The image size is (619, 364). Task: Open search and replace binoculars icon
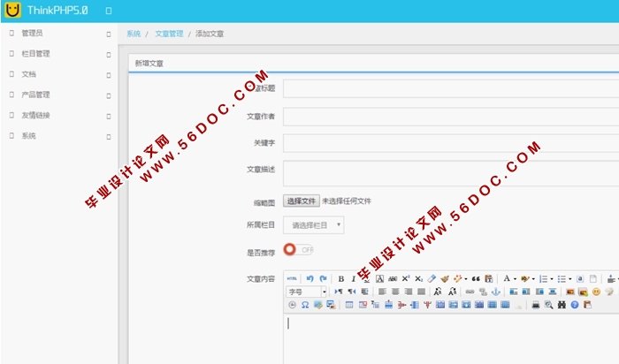(x=562, y=305)
